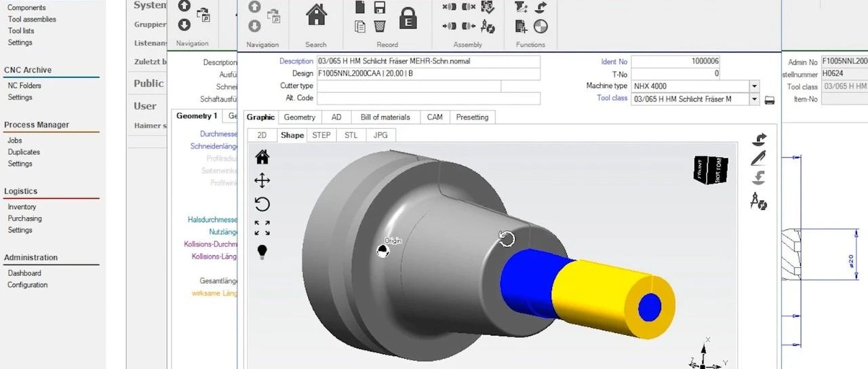Click the Alt. Code input field
868x369 pixels.
coord(428,98)
